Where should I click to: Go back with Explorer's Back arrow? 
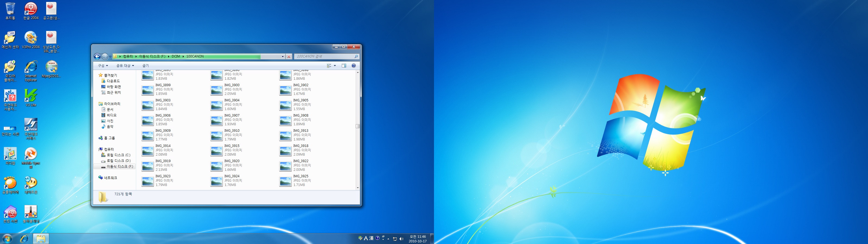click(97, 56)
